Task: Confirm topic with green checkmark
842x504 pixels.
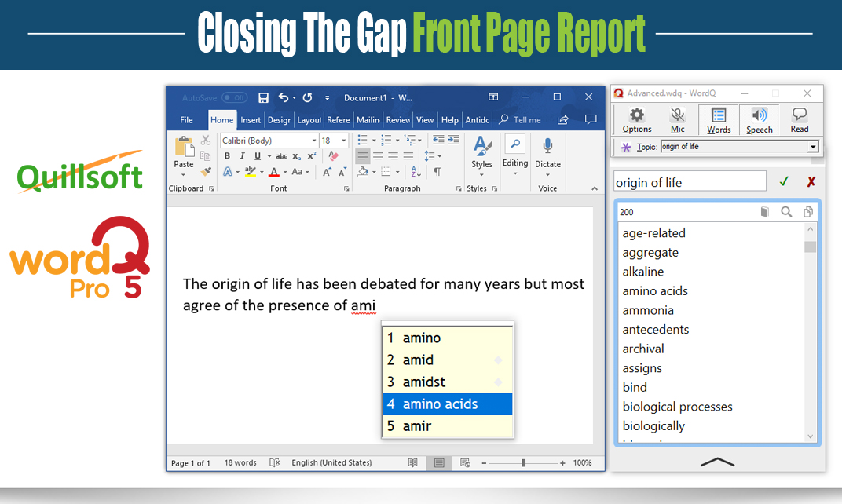Action: (x=784, y=181)
